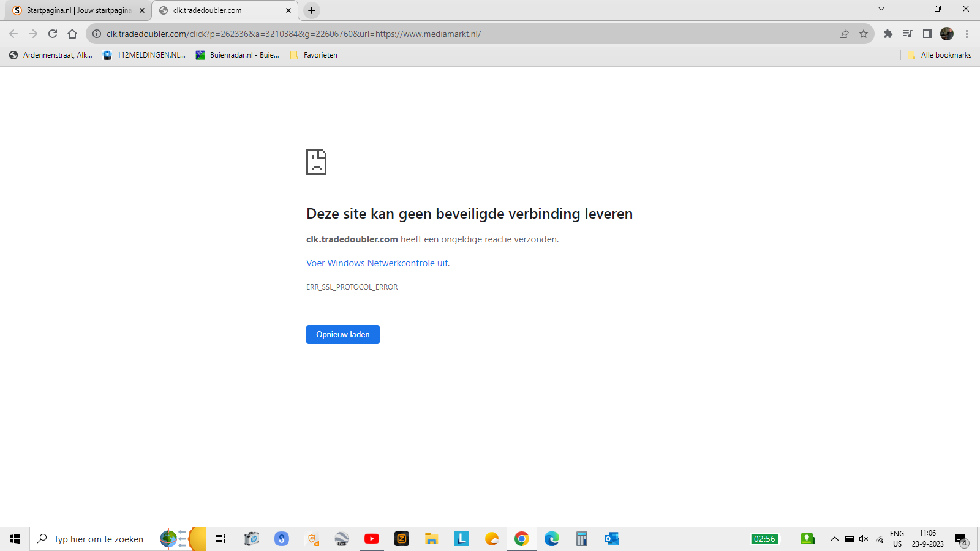Open the Extensions puzzle piece menu
980x551 pixels.
[888, 34]
